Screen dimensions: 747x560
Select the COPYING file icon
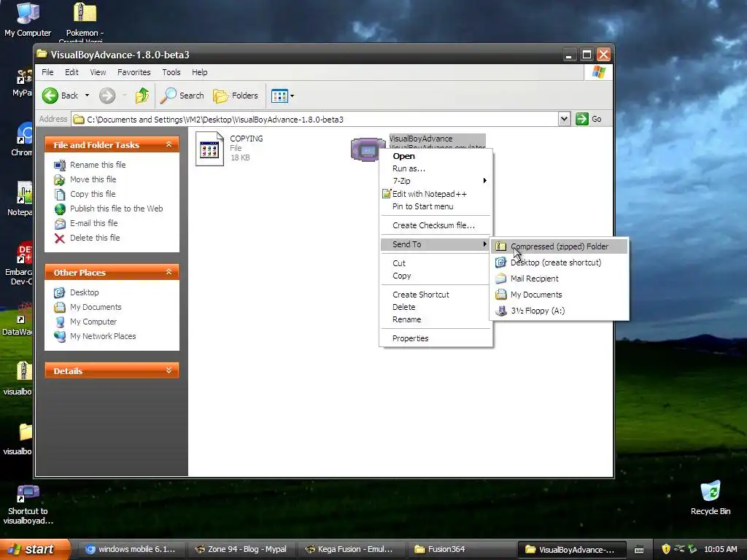click(x=209, y=149)
